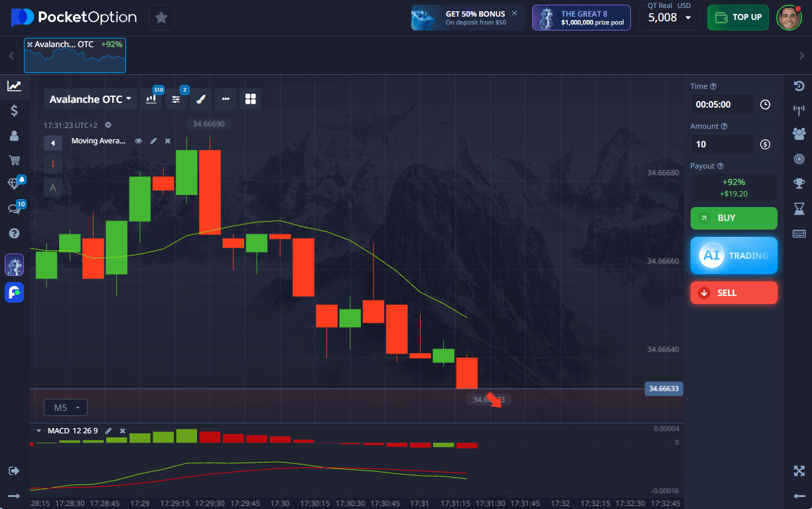Collapse the indicator panel left arrow
This screenshot has width=812, height=509.
point(53,143)
